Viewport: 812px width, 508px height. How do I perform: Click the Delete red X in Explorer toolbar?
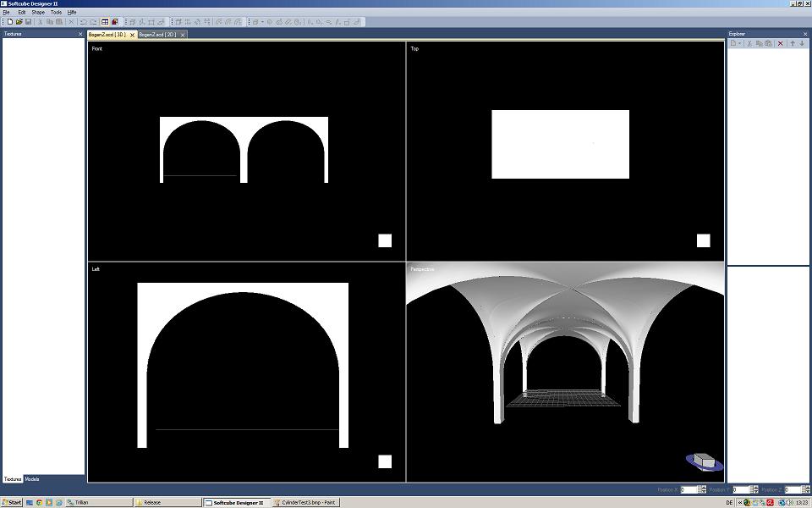(780, 43)
